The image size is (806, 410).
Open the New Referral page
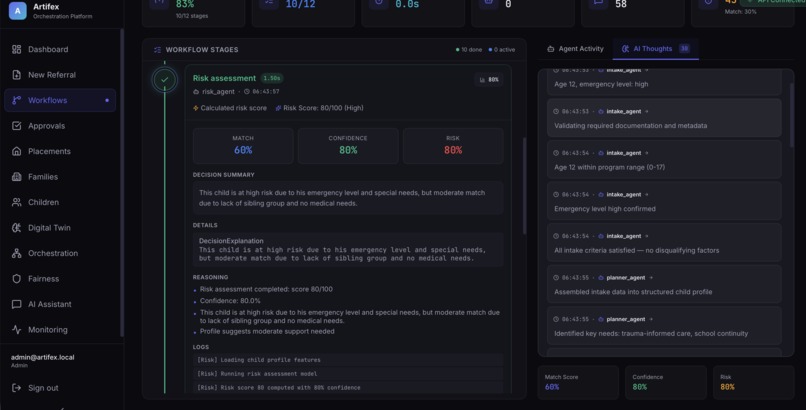[x=60, y=75]
